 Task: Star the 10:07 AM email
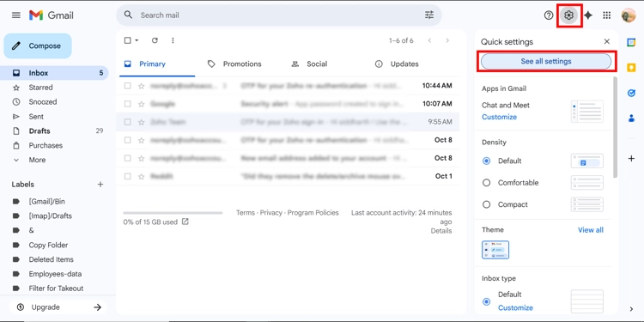pyautogui.click(x=142, y=104)
